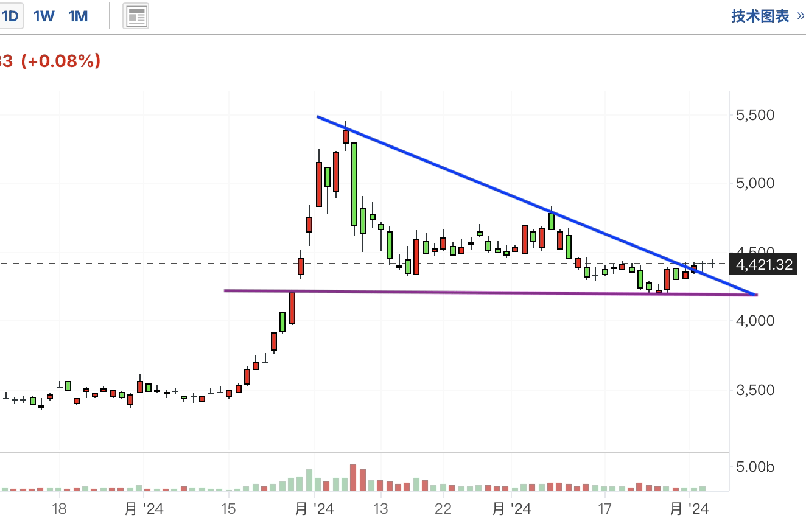Click the 4,421.32 current price label

(764, 264)
